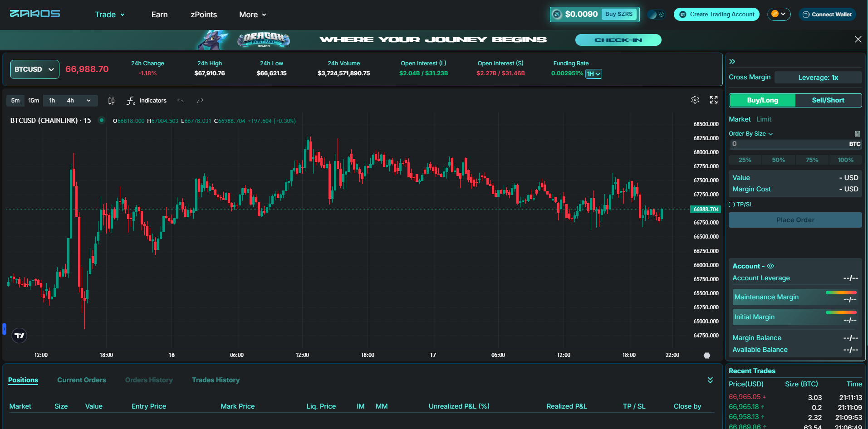Viewport: 868px width, 429px height.
Task: Toggle the dark/light theme switch
Action: 656,15
